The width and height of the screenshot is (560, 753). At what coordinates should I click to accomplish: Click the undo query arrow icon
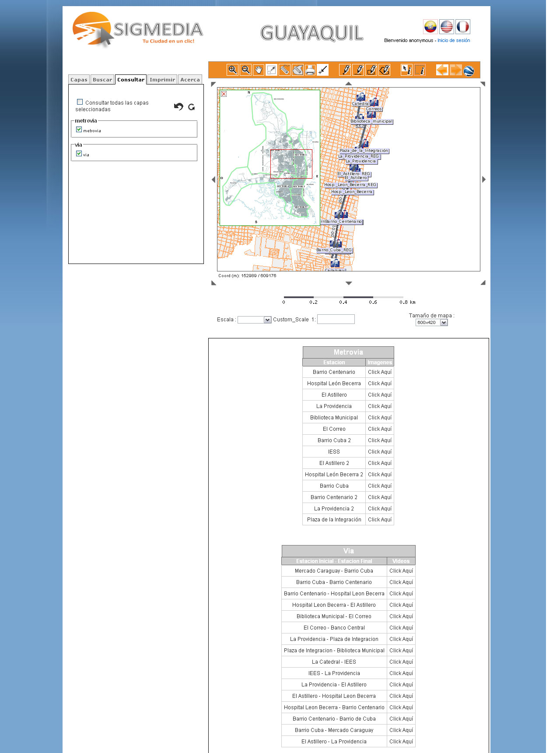tap(178, 106)
